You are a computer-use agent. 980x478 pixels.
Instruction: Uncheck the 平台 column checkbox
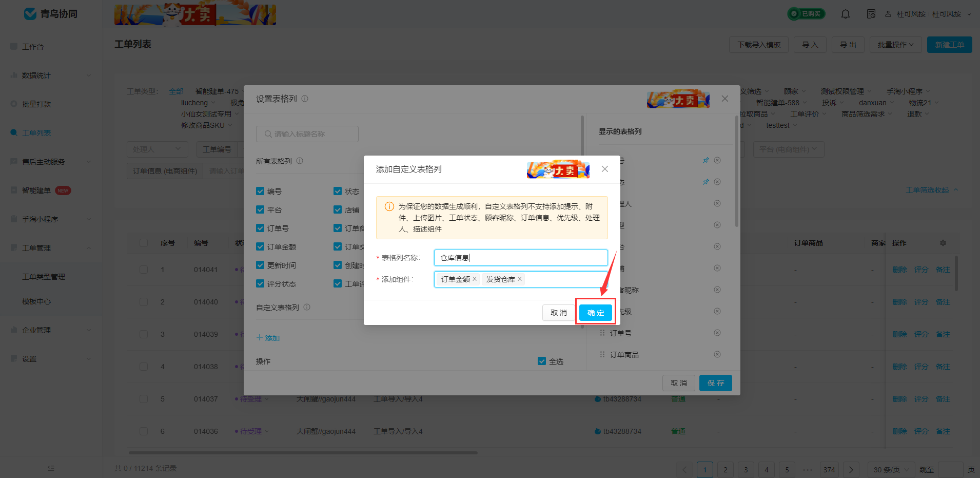260,209
